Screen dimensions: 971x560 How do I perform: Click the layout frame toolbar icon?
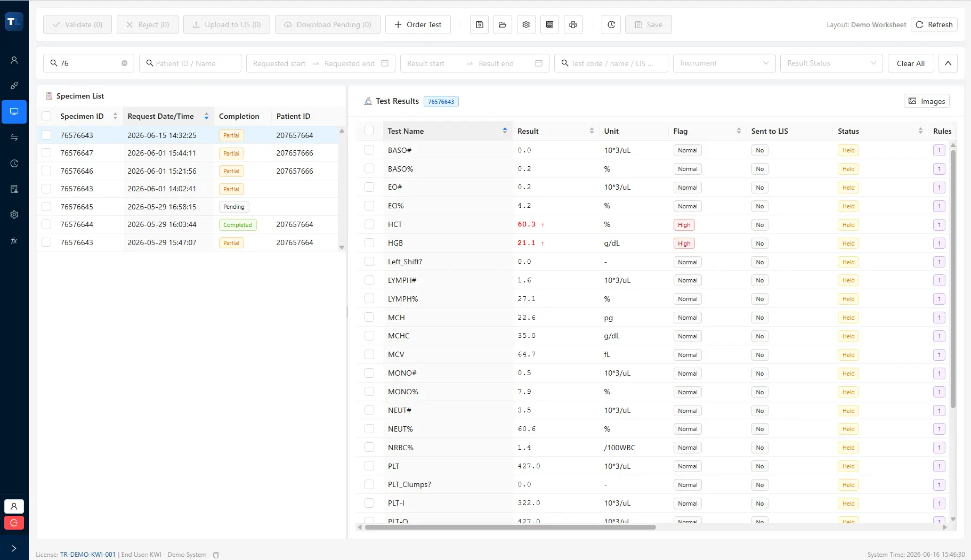tap(549, 25)
